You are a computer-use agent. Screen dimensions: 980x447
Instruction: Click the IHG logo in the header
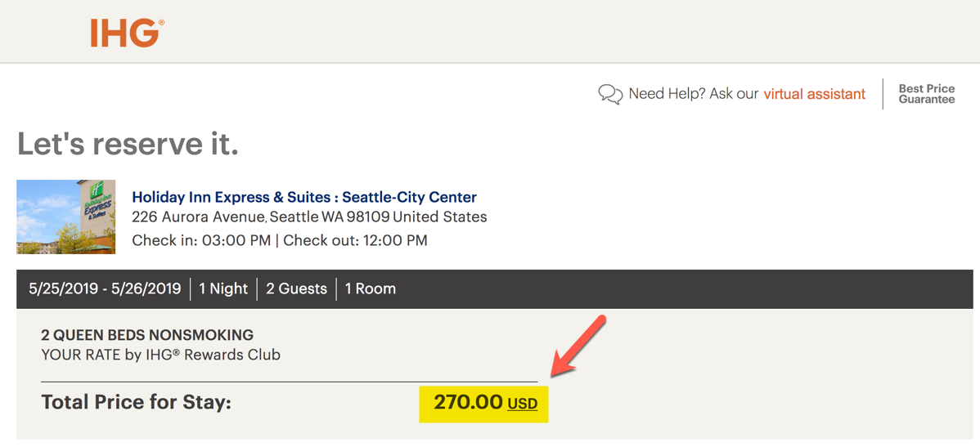pos(128,33)
